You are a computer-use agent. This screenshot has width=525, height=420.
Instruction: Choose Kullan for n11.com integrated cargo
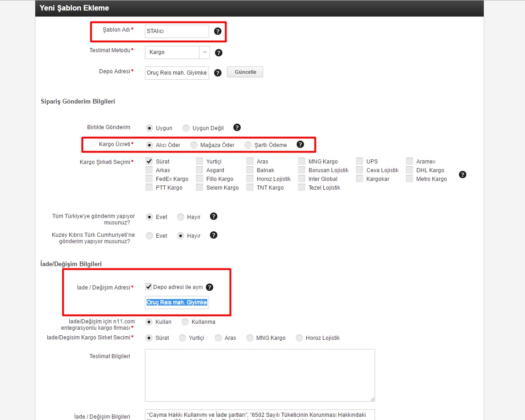pyautogui.click(x=149, y=322)
